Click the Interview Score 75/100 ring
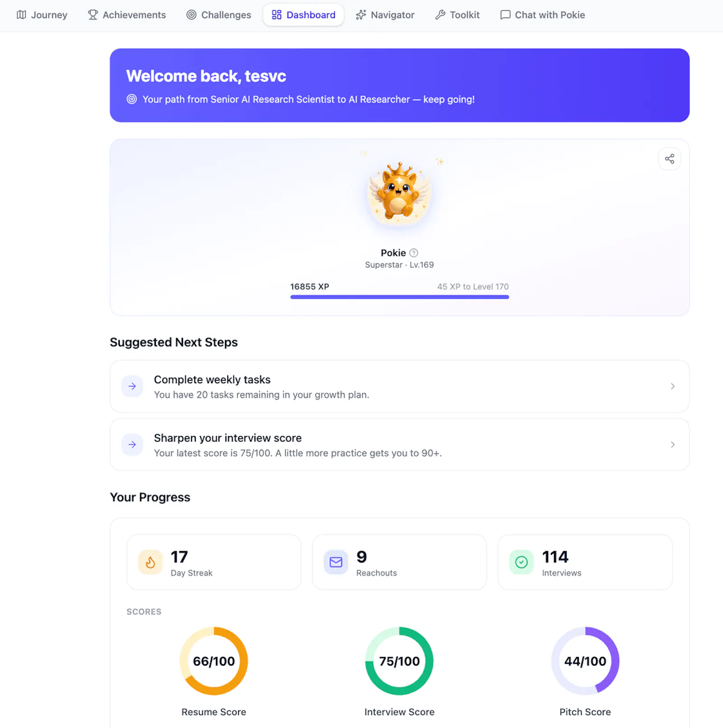This screenshot has width=723, height=728. tap(399, 661)
